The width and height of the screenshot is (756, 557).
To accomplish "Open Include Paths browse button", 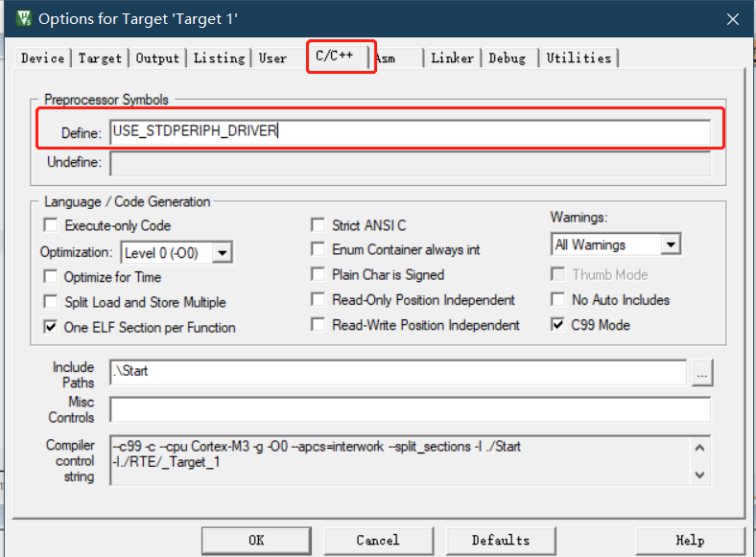I will (702, 373).
